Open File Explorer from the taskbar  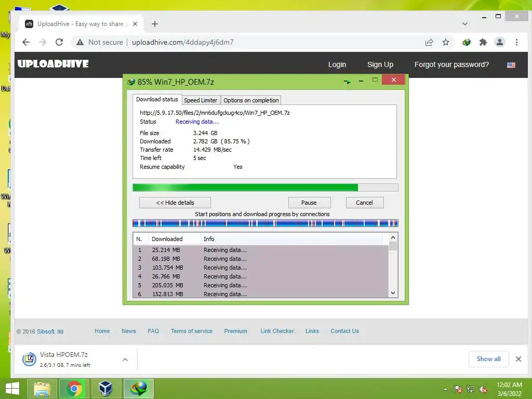(x=42, y=389)
